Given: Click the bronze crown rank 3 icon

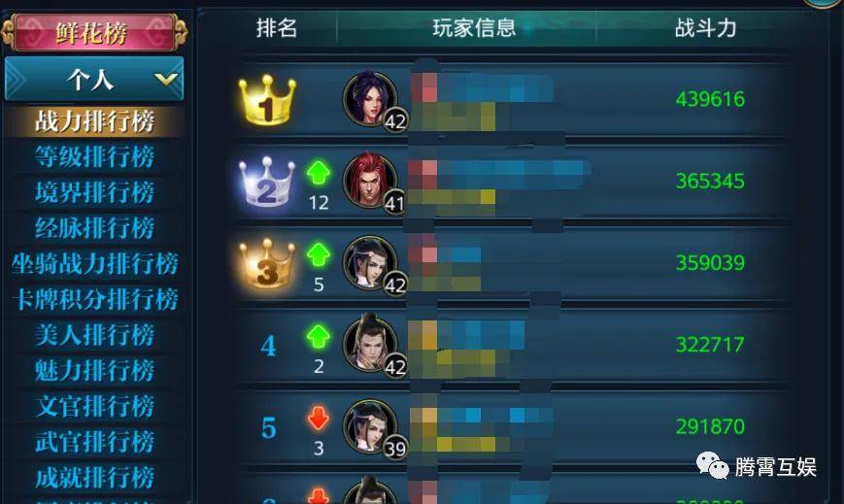Looking at the screenshot, I should coord(267,264).
